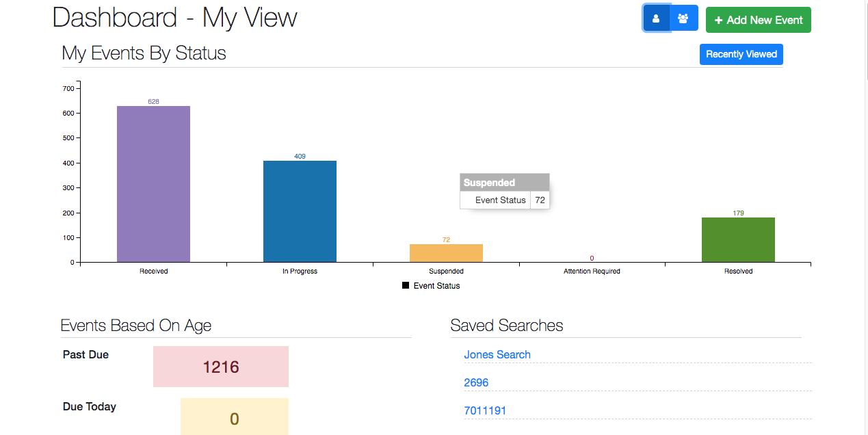Click the purple Received bar
Viewport: 868px width, 435px height.
click(x=153, y=184)
